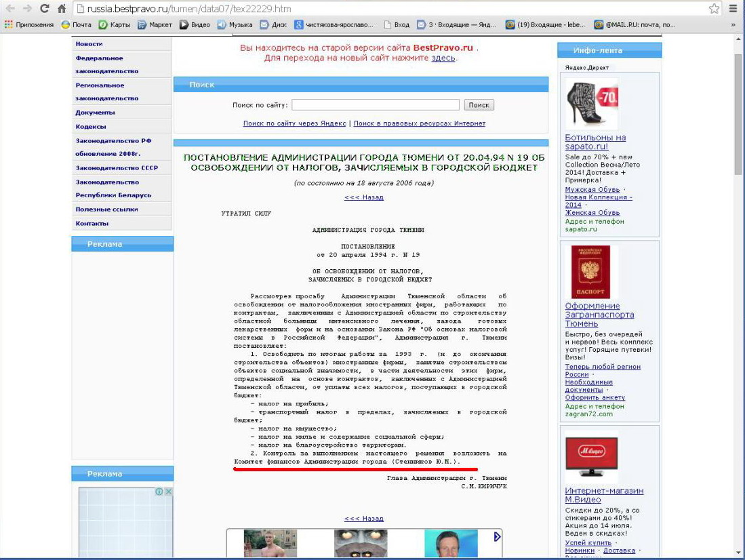Screen dimensions: 745x560
Task: Click the page scrollbar up arrow
Action: click(738, 39)
